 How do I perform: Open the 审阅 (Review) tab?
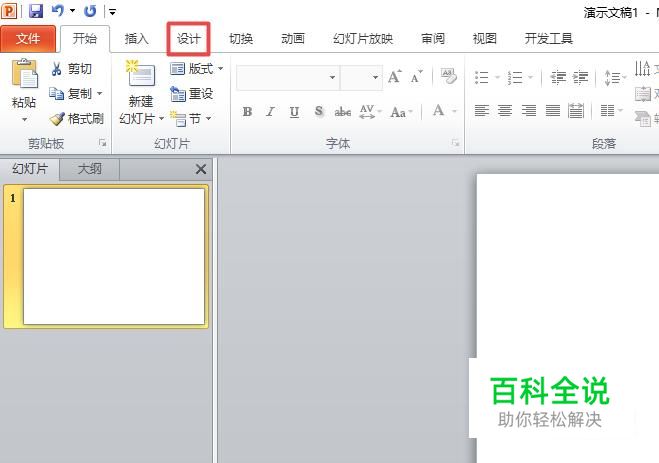tap(433, 39)
